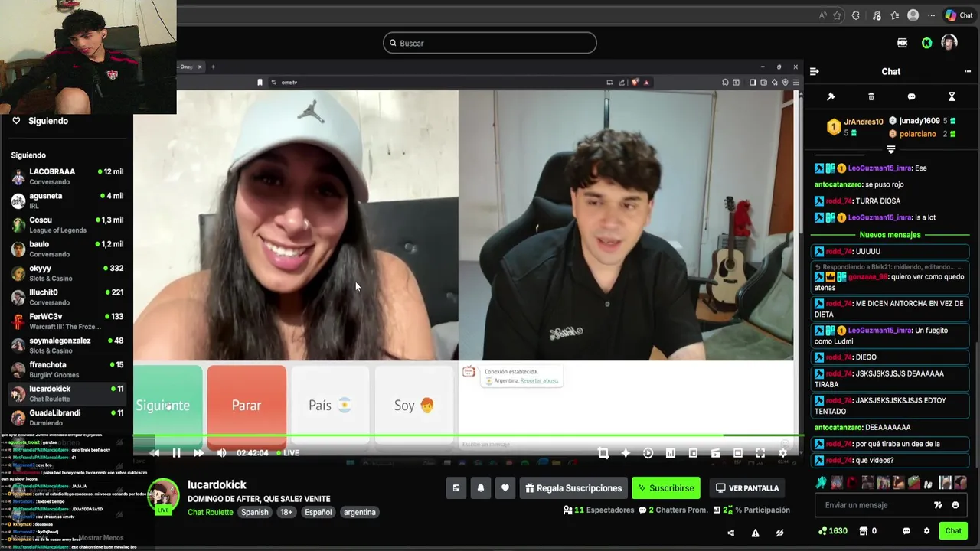Viewport: 980px width, 551px height.
Task: Click the hourglass icon in chat toolbar
Action: point(952,96)
